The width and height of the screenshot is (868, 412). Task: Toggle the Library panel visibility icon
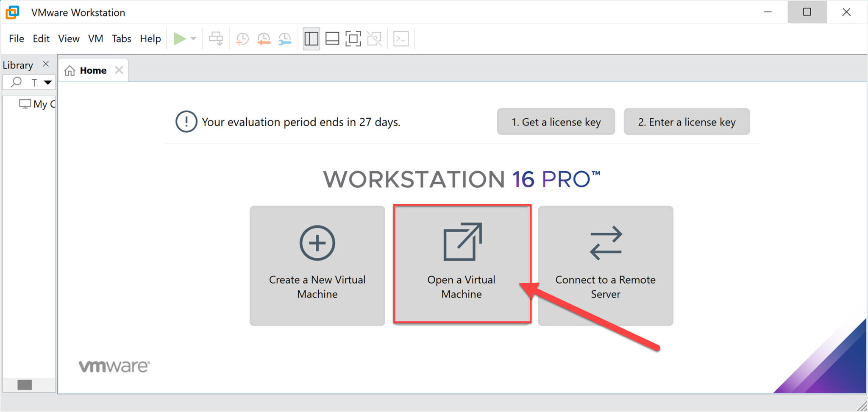pos(311,39)
